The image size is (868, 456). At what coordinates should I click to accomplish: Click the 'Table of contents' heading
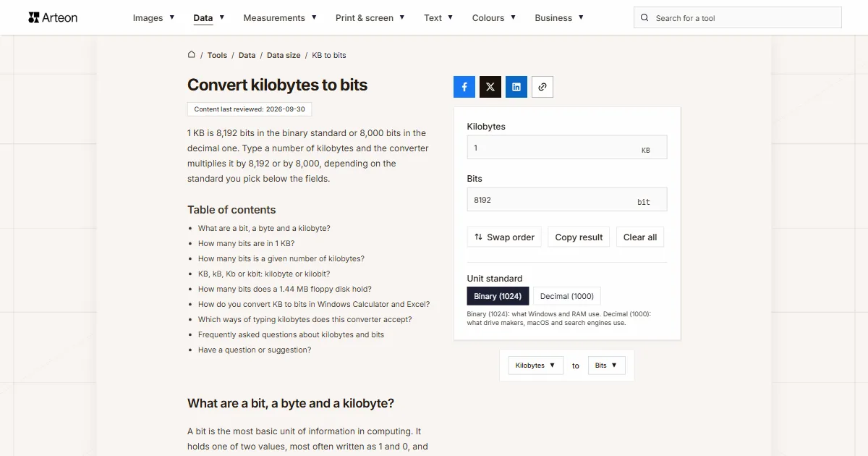click(x=231, y=210)
